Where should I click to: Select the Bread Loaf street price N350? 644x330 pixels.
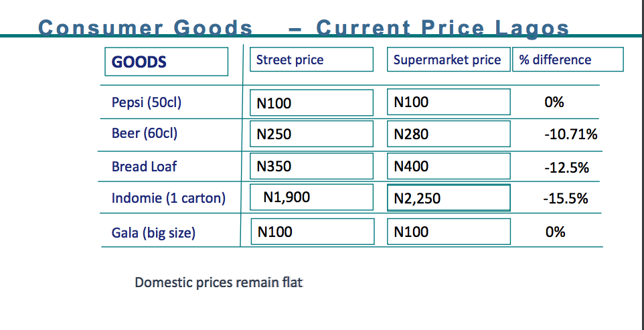click(x=311, y=166)
